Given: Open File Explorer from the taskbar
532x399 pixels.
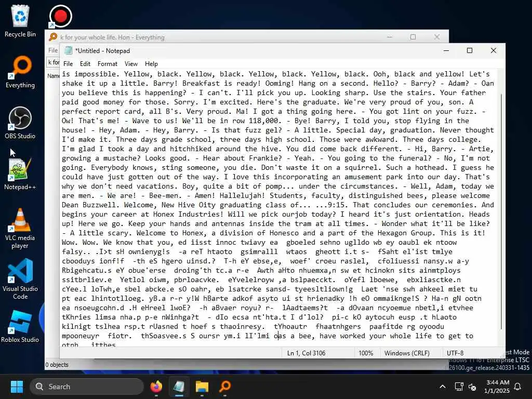Looking at the screenshot, I should [202, 387].
